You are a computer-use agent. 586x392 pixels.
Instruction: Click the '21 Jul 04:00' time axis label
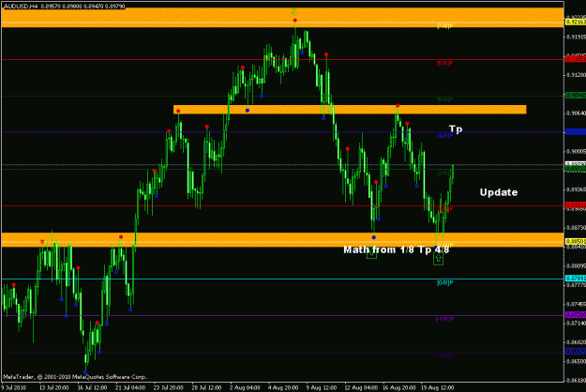[131, 387]
